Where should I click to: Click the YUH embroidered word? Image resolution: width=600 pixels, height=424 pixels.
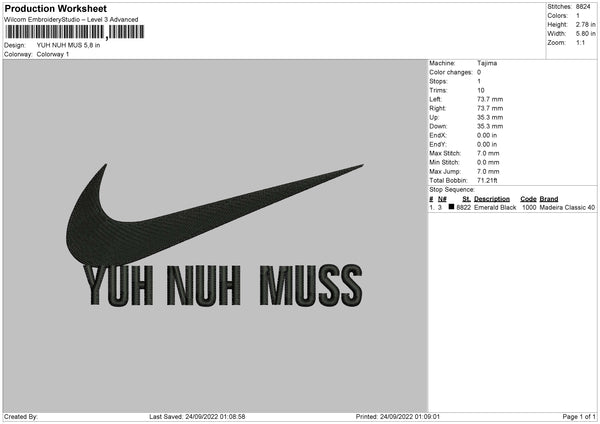(x=119, y=285)
